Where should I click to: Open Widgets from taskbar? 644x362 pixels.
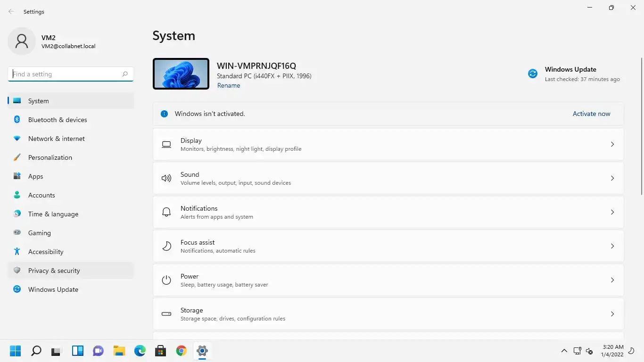point(78,351)
